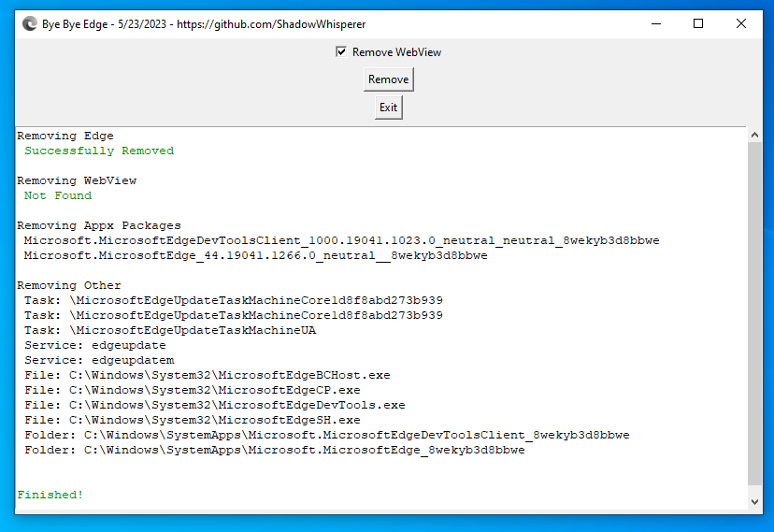The width and height of the screenshot is (774, 532).
Task: Click the Exit button
Action: [389, 108]
